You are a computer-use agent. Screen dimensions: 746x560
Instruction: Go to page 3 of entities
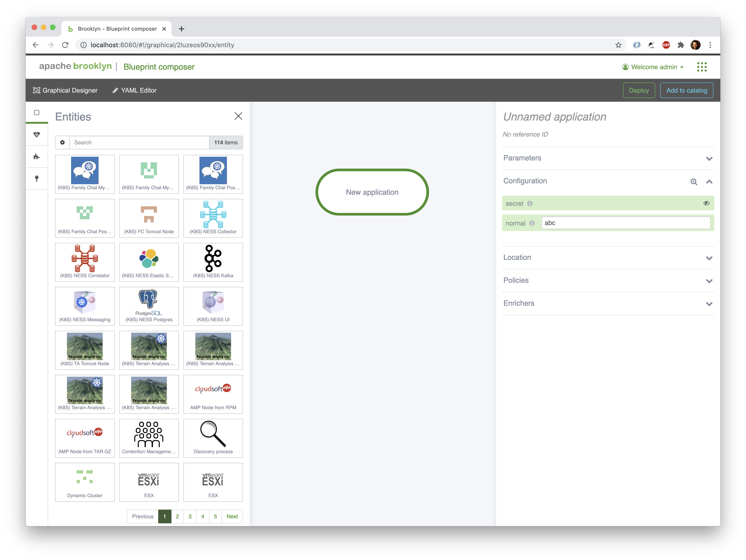[190, 516]
